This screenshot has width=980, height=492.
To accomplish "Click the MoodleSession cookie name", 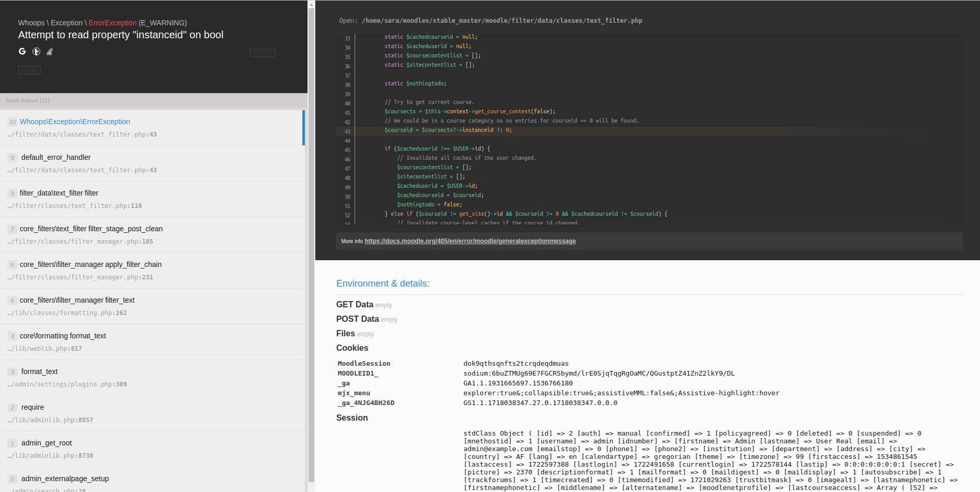I will click(364, 364).
